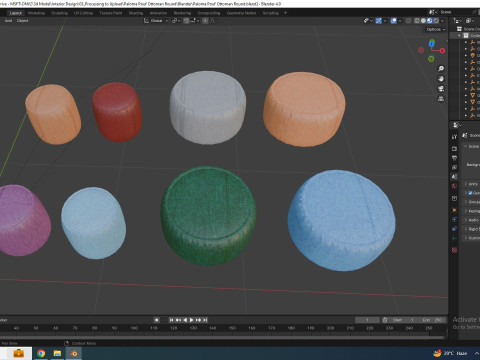Viewport: 480px width, 360px height.
Task: Play the animation in timeline
Action: [192, 320]
